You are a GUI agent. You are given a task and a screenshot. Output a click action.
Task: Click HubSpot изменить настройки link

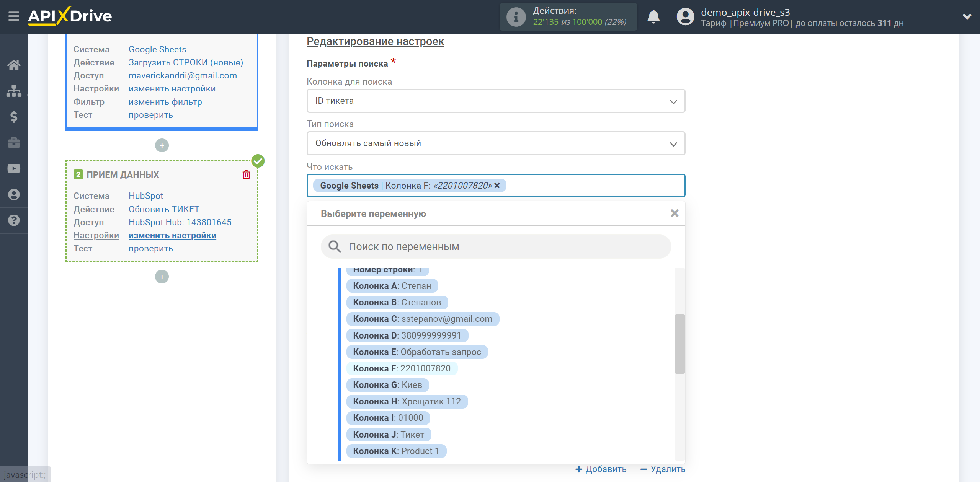coord(172,236)
